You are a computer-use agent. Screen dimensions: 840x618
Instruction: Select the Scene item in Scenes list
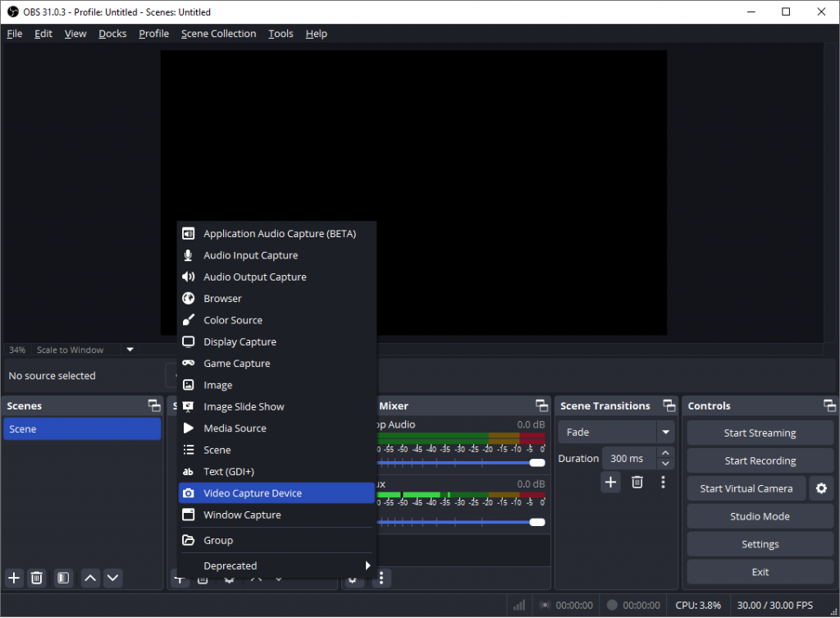(x=82, y=428)
